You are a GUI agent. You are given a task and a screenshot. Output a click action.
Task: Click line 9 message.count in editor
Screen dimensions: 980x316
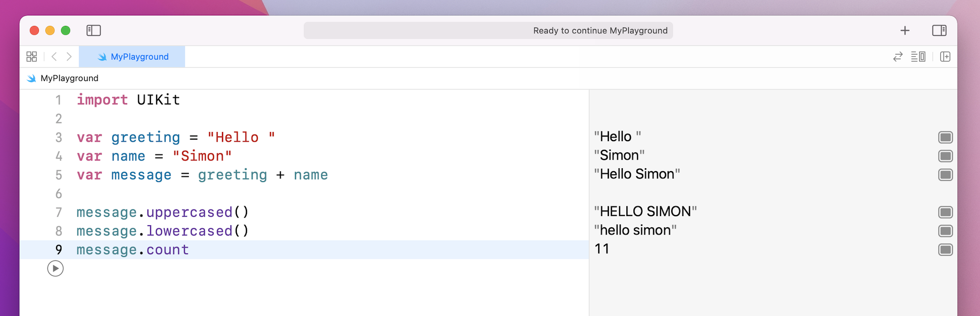coord(133,250)
